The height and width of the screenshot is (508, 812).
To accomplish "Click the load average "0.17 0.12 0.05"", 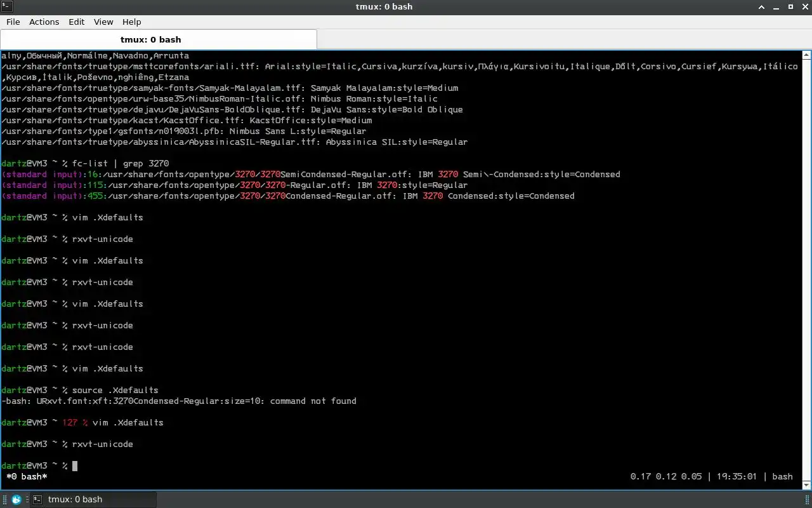I will click(x=666, y=476).
